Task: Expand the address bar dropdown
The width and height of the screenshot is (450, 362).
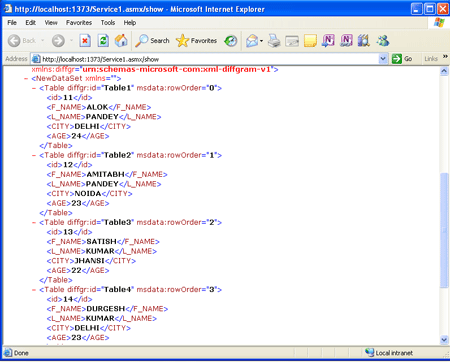Action: pos(383,59)
